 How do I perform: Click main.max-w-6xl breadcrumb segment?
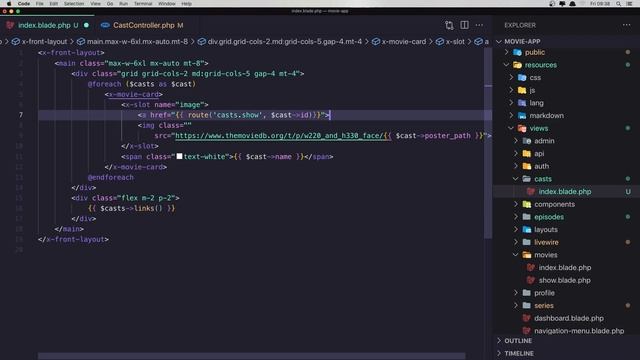pyautogui.click(x=137, y=41)
